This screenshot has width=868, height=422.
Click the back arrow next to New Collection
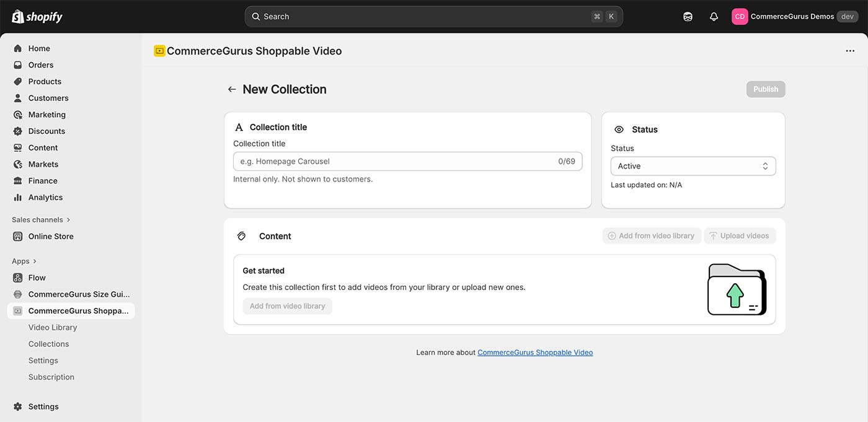click(231, 89)
